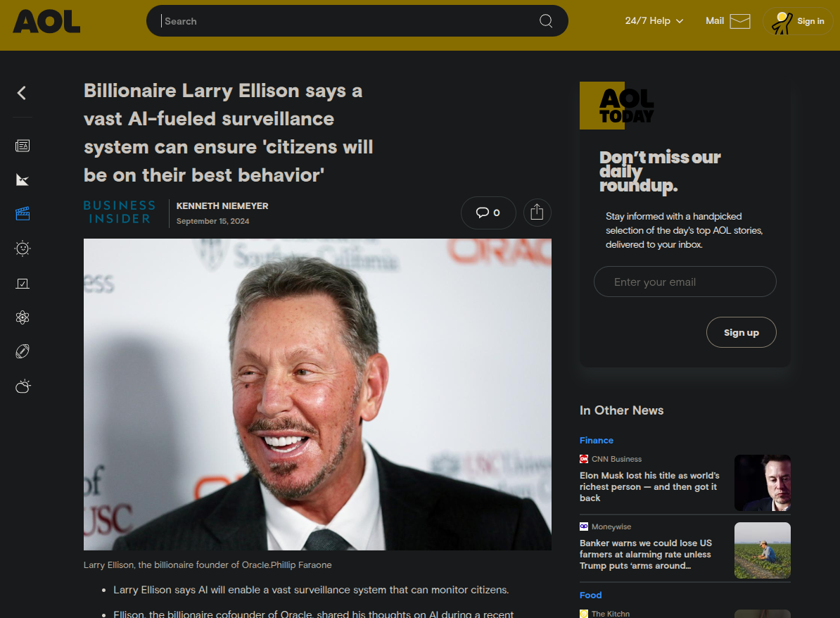Image resolution: width=840 pixels, height=618 pixels.
Task: Go back using the left chevron arrow
Action: (22, 93)
